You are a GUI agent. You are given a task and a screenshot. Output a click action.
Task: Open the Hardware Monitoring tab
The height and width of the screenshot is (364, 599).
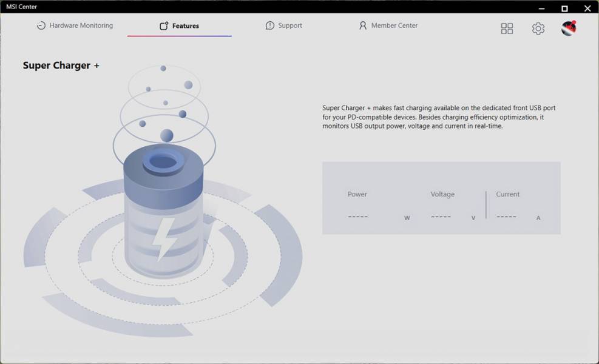pyautogui.click(x=75, y=25)
